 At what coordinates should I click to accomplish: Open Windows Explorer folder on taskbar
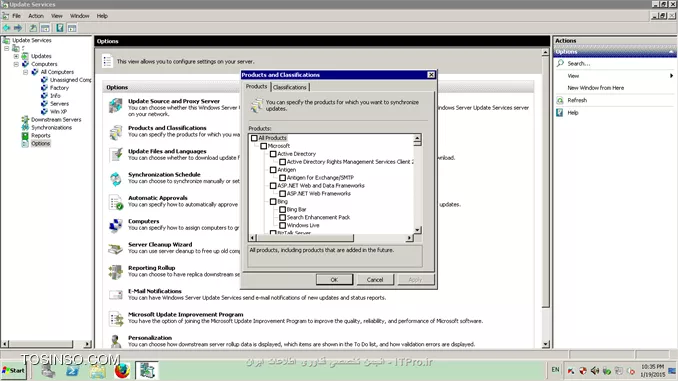tap(97, 371)
